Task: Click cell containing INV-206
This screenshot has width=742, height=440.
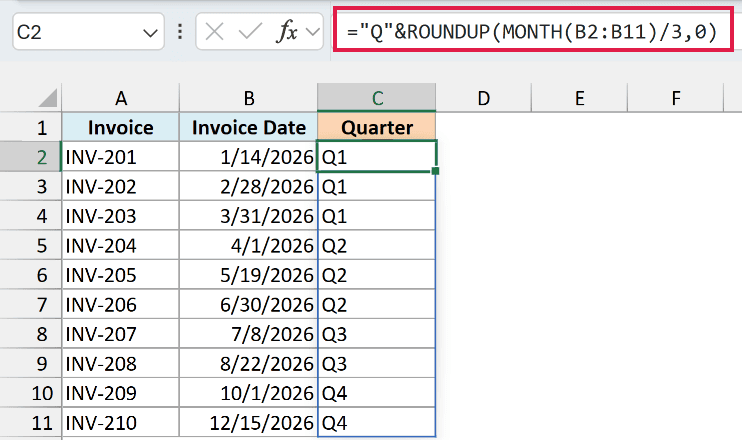Action: (x=121, y=304)
